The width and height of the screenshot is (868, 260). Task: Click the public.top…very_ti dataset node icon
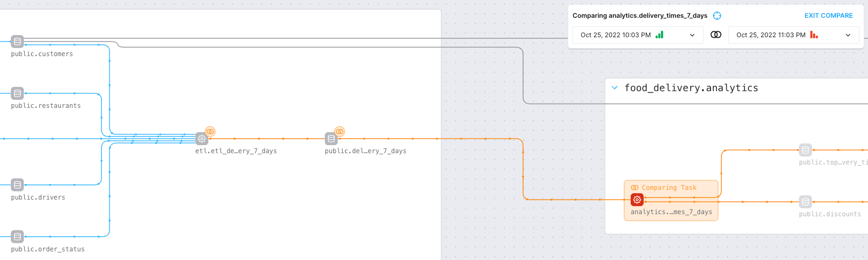(x=805, y=150)
